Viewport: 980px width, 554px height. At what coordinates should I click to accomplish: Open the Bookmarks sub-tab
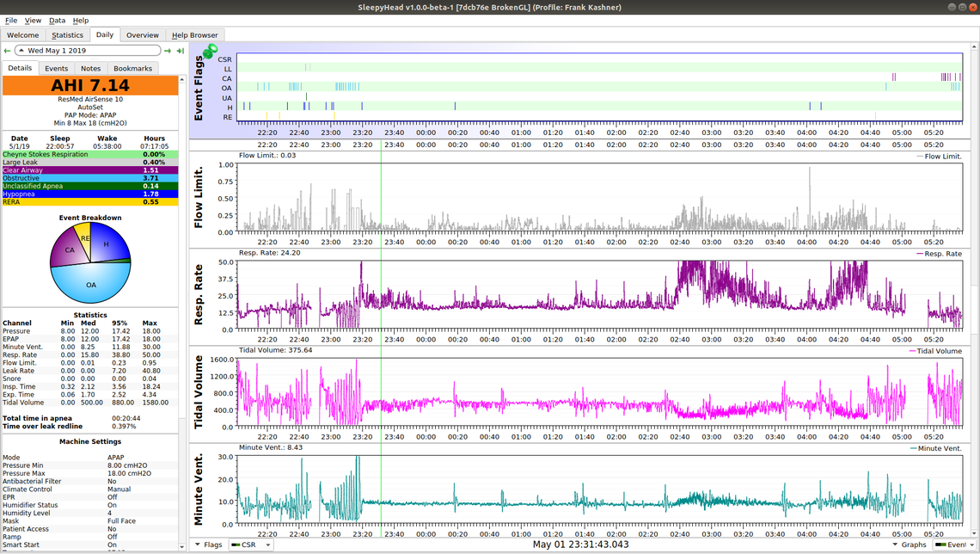[132, 68]
